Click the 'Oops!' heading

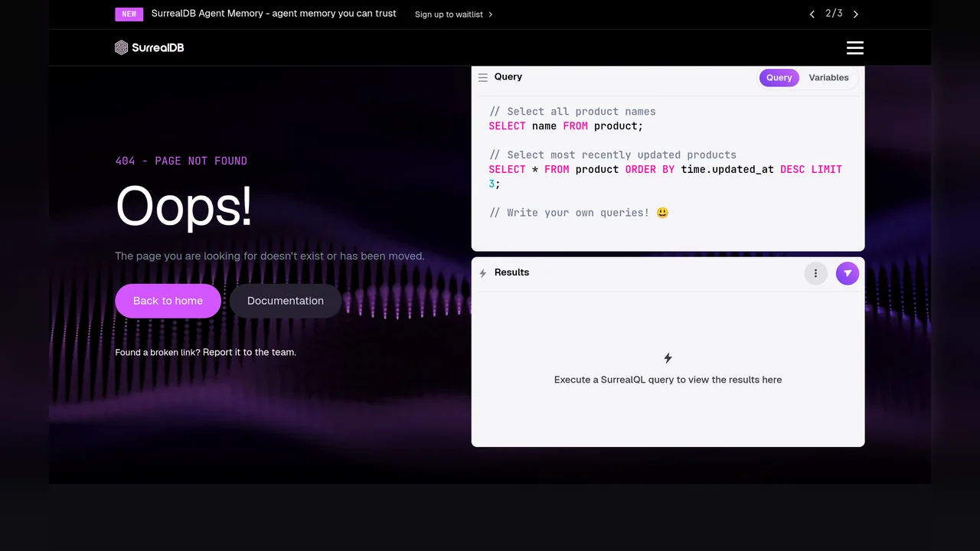coord(184,206)
